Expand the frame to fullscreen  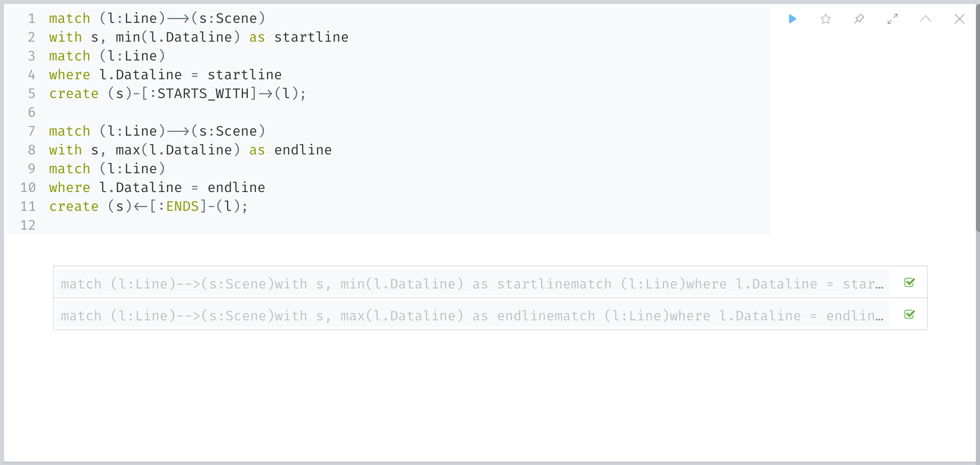(x=893, y=19)
